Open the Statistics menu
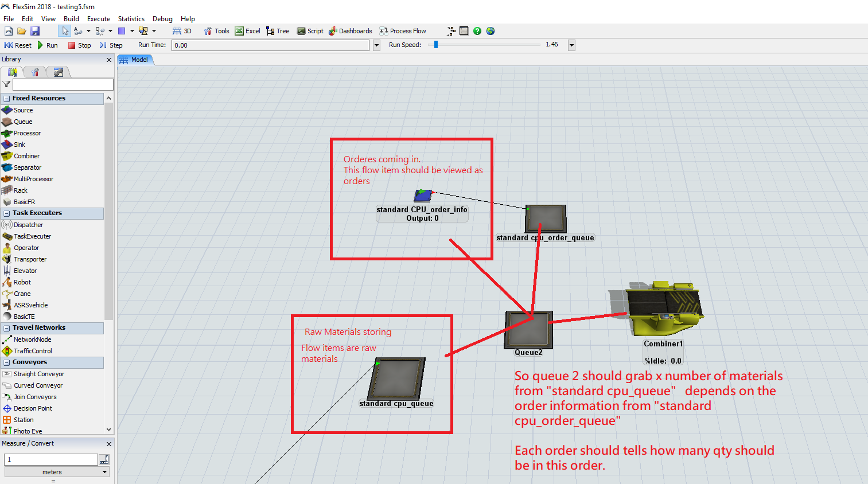The height and width of the screenshot is (484, 868). coord(131,19)
